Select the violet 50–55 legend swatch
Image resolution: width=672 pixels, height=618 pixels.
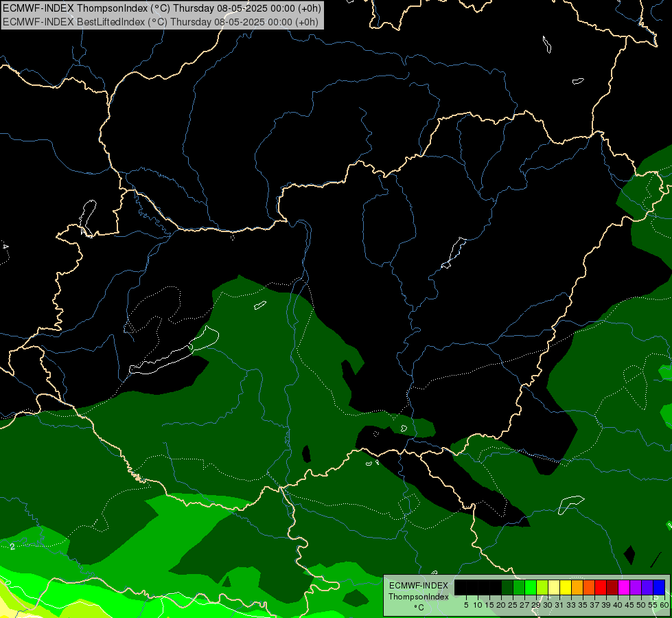647,587
